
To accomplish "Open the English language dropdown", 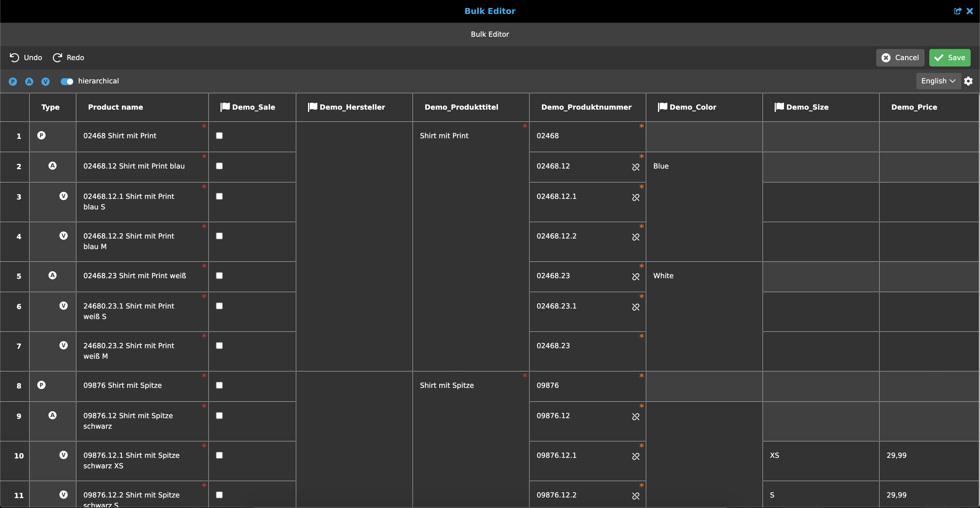I will pyautogui.click(x=938, y=81).
